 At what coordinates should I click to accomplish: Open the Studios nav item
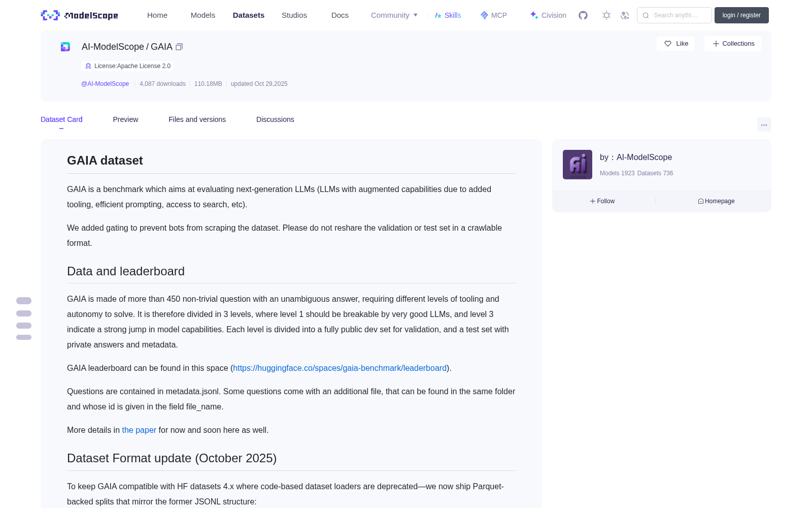(294, 15)
